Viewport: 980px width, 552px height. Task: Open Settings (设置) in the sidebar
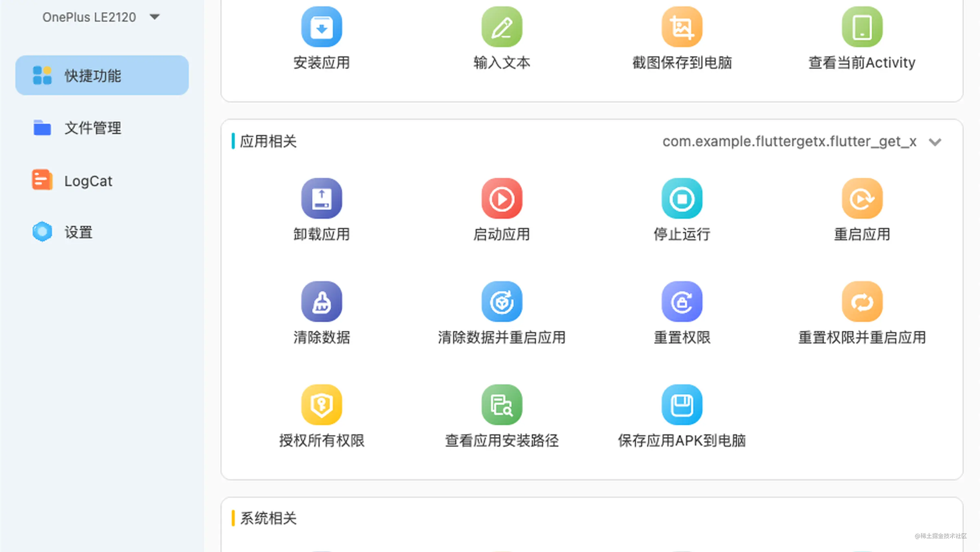[78, 232]
